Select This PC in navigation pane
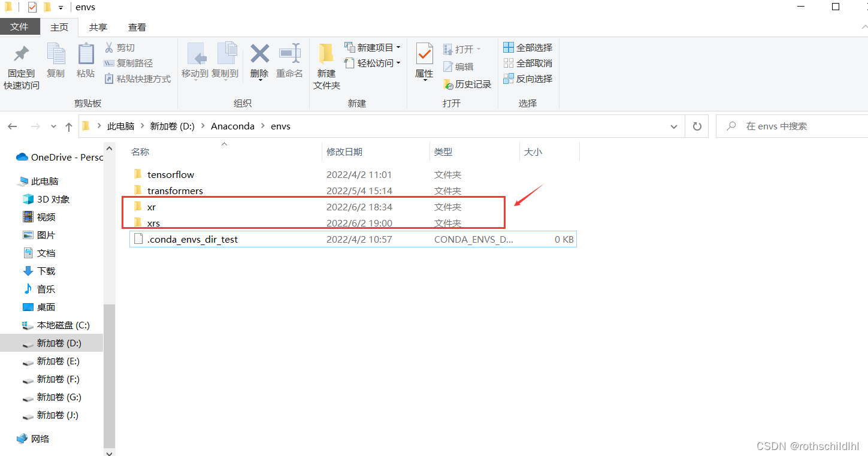 39,181
